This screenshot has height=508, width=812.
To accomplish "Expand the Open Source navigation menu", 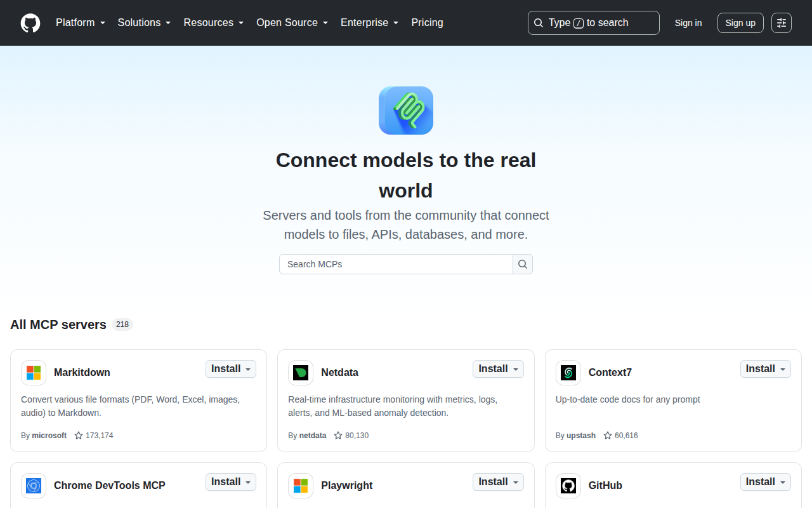I will pyautogui.click(x=292, y=23).
